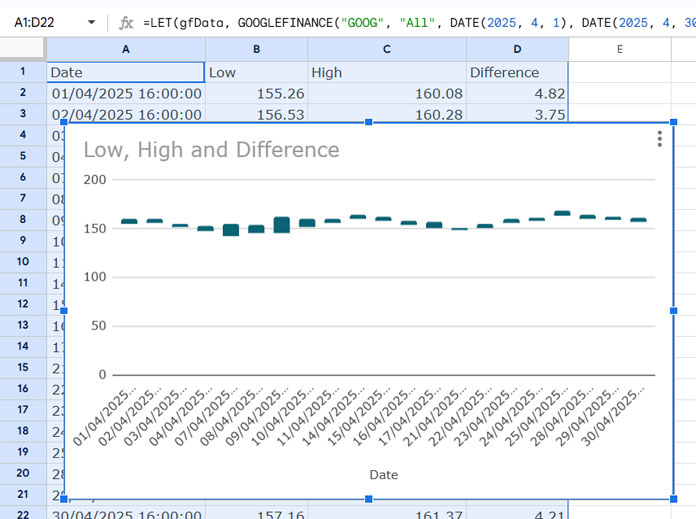Click the 100 value-axis label

point(95,277)
